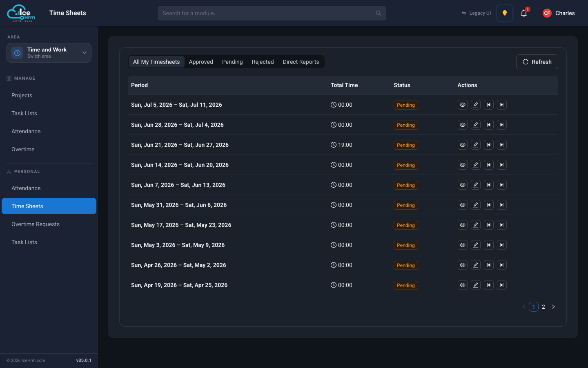The width and height of the screenshot is (588, 368).
Task: Edit the Jun 21 – Jun 27 timesheet
Action: point(476,145)
